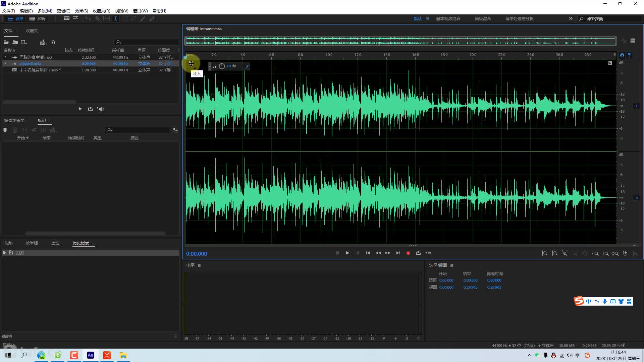Toggle Skip Selection button
The height and width of the screenshot is (362, 644).
click(428, 253)
